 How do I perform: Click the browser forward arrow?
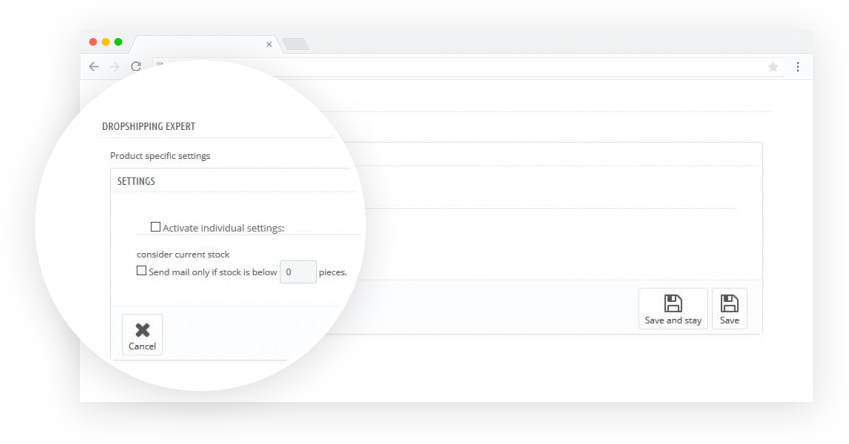(115, 67)
